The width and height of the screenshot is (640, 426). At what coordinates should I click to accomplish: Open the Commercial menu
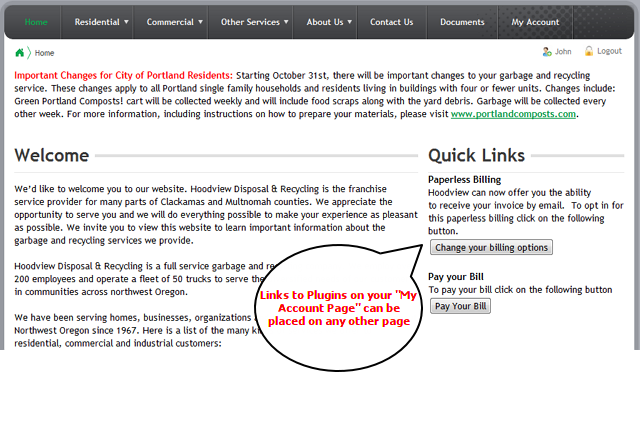pyautogui.click(x=170, y=22)
